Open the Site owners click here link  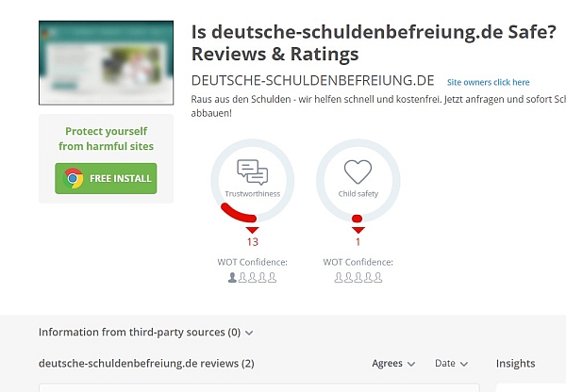pos(488,82)
